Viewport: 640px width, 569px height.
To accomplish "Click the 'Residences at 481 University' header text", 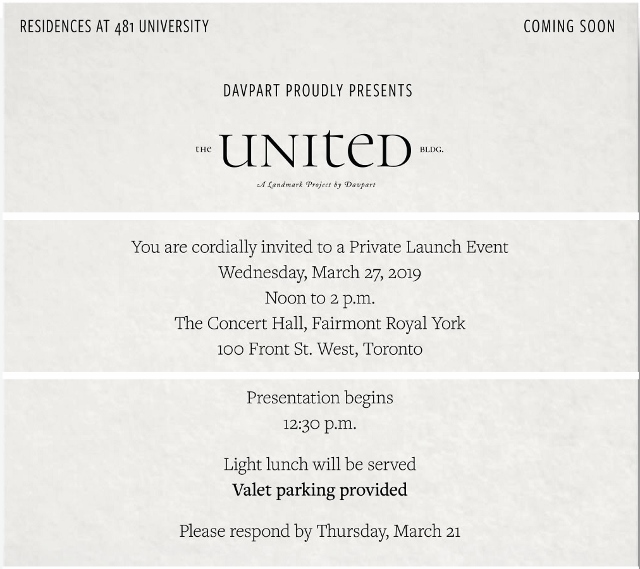I will 114,27.
